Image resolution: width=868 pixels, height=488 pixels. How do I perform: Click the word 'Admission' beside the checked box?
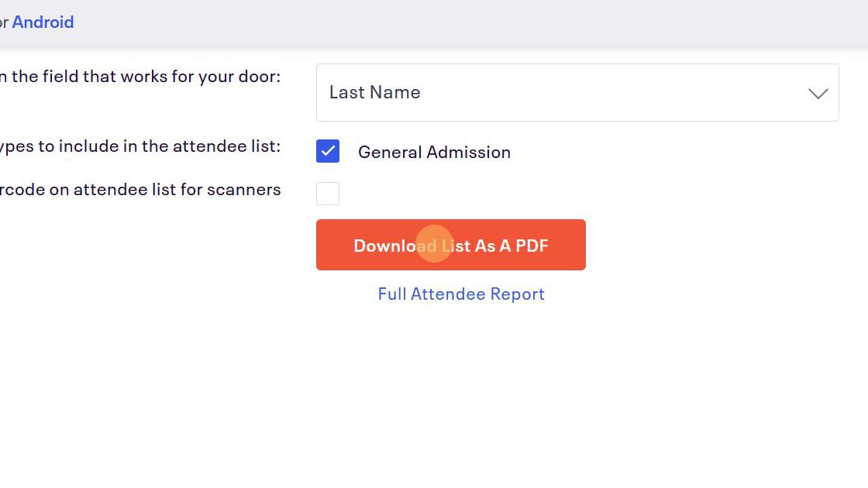point(471,153)
